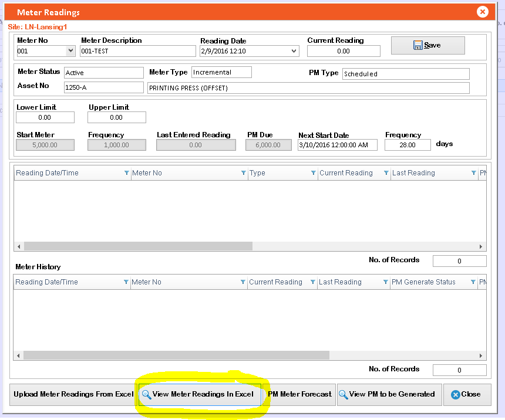Click the Current Reading input field

coord(344,51)
